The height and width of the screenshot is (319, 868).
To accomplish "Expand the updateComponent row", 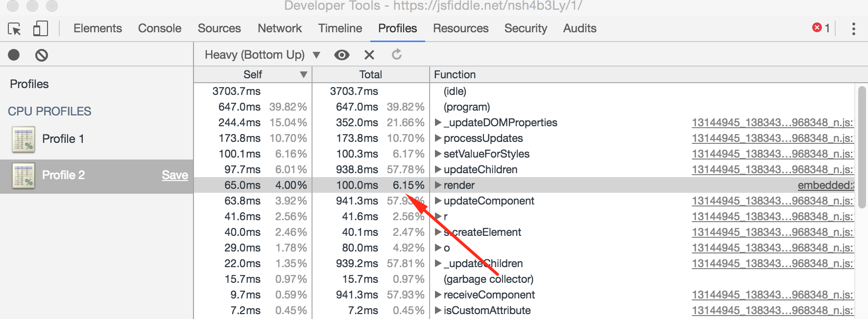I will point(438,201).
